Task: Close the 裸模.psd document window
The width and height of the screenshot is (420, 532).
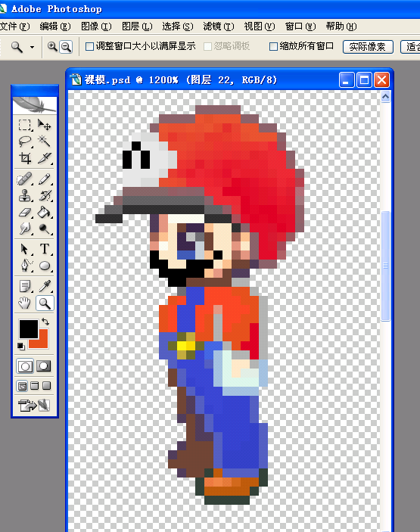Action: tap(381, 80)
